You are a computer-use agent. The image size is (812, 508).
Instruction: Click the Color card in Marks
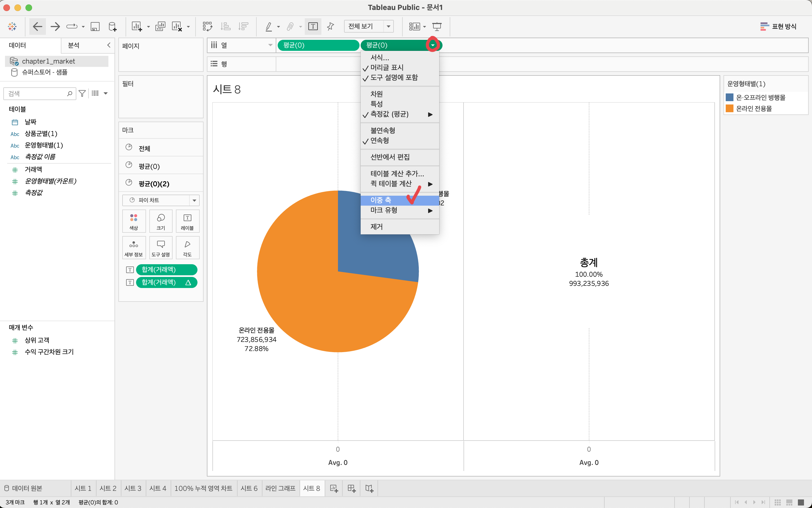click(134, 221)
